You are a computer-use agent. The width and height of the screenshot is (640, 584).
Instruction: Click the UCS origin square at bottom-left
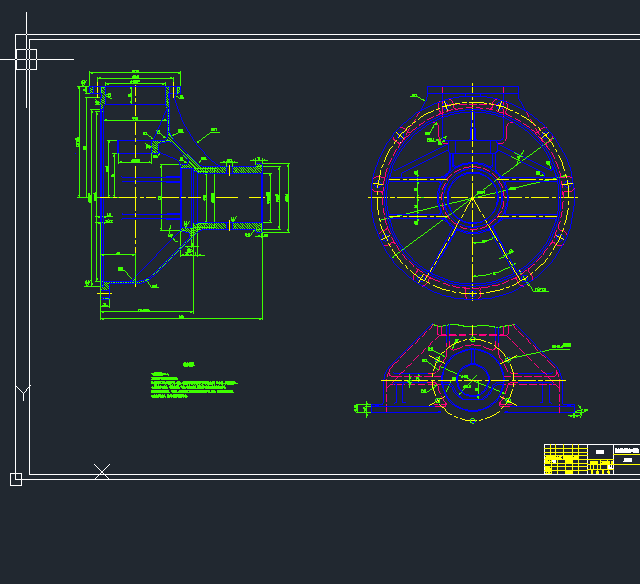pos(16,479)
